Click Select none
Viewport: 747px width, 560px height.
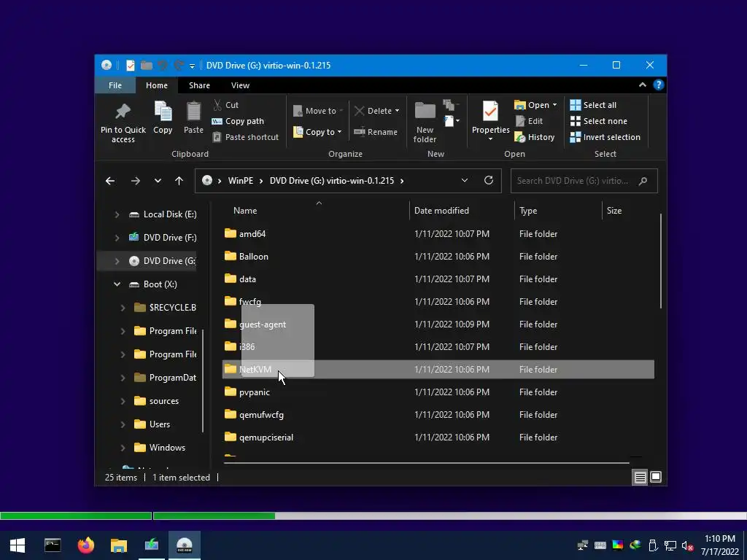tap(598, 121)
